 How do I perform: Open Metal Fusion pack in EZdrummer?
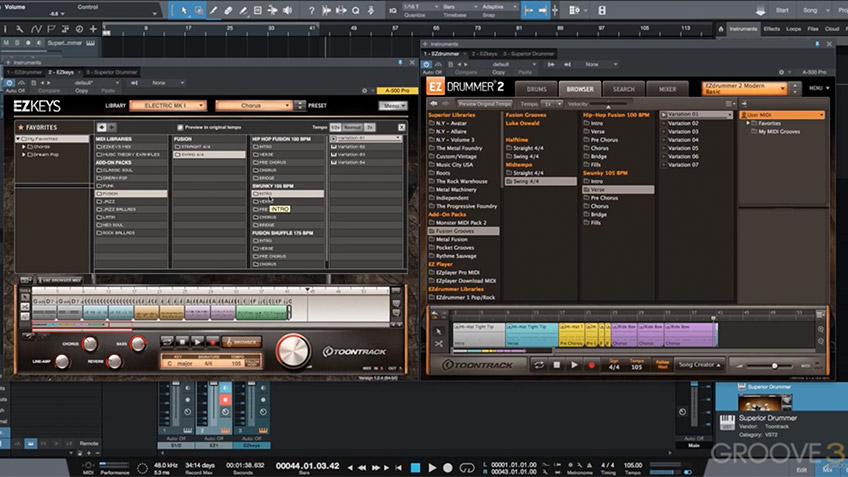pyautogui.click(x=451, y=239)
